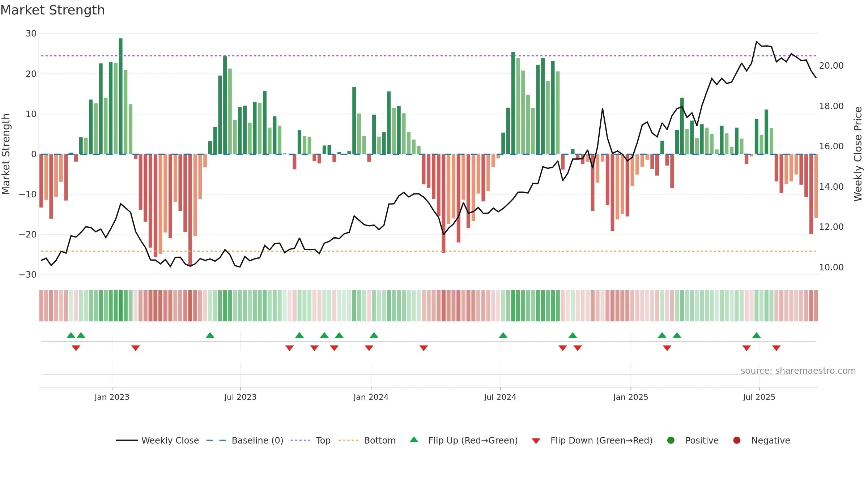
Task: Click the Weekly Close Price axis title
Action: pos(858,154)
